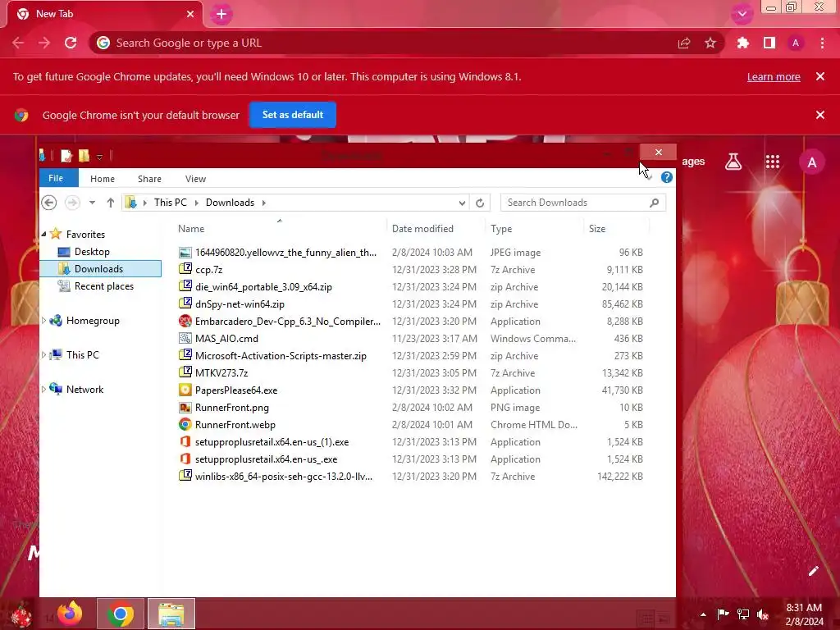Refresh the Downloads folder

[480, 203]
